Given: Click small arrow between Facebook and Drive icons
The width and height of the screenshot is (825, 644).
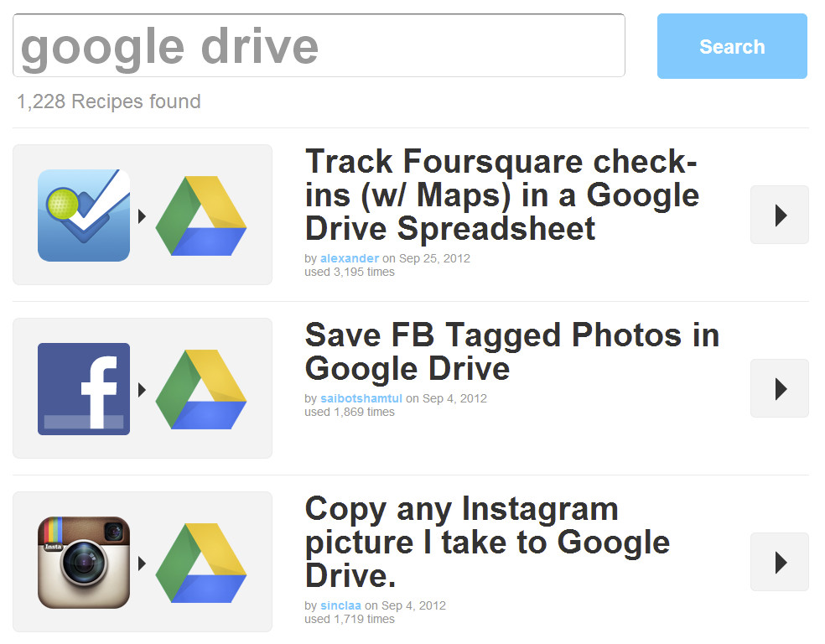Looking at the screenshot, I should pyautogui.click(x=143, y=390).
